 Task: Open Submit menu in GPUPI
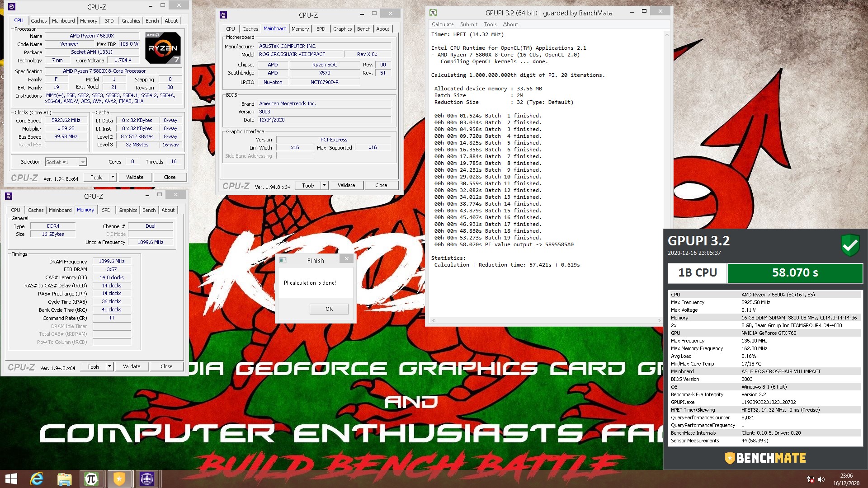click(x=468, y=24)
